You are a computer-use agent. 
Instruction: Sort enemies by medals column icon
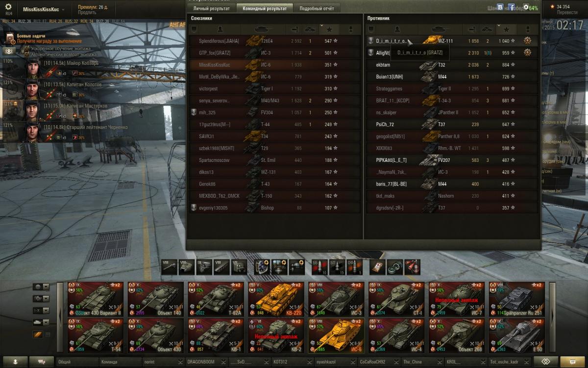tap(527, 29)
